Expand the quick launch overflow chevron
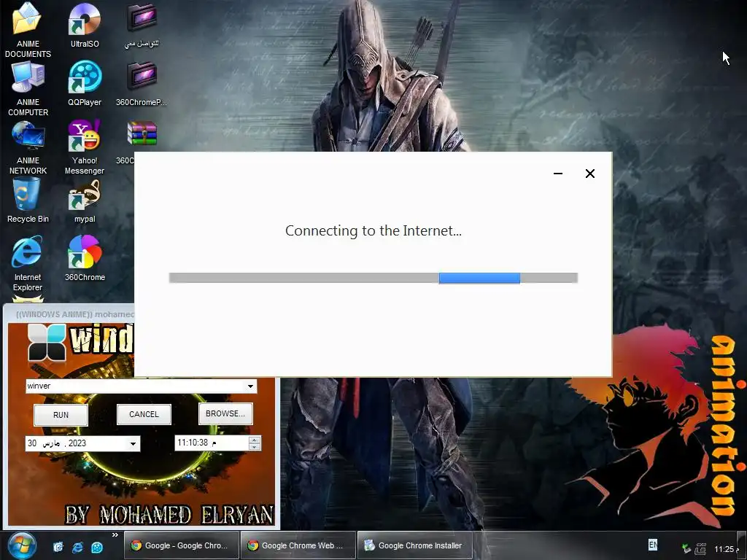The image size is (747, 560). point(115,534)
